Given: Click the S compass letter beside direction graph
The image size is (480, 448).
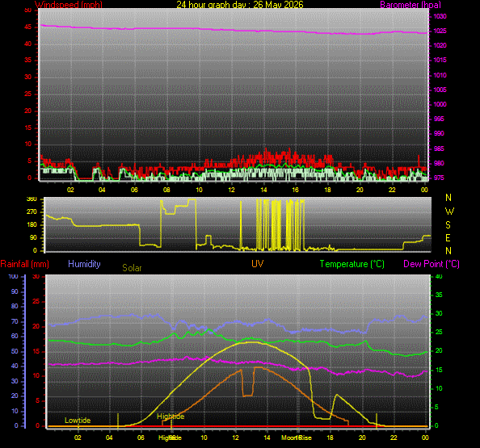Looking at the screenshot, I should tap(448, 225).
